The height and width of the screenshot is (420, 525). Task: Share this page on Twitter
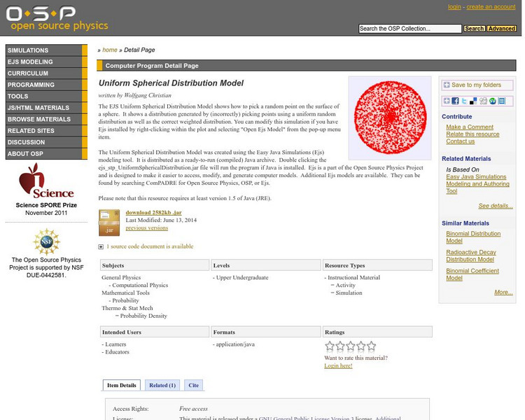(464, 101)
